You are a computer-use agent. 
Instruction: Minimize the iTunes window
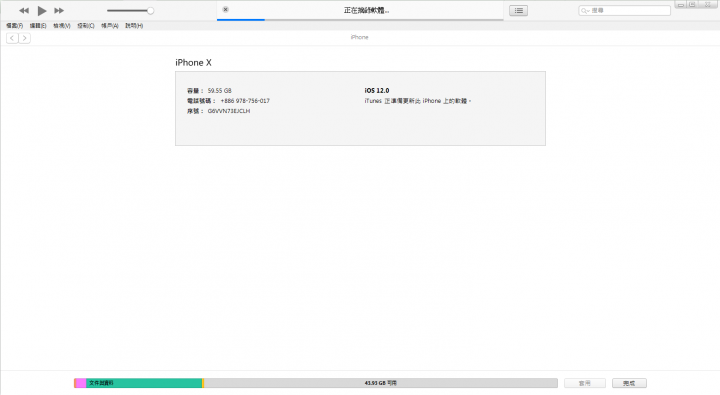coord(681,5)
